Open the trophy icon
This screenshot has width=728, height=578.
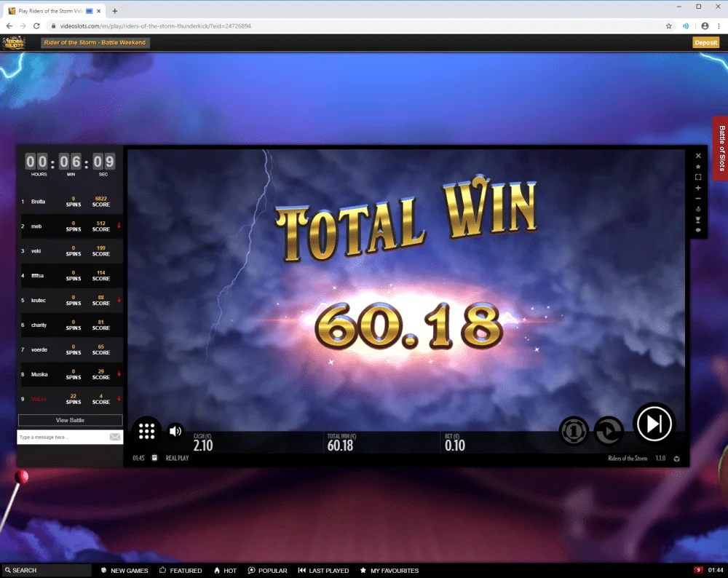tap(698, 220)
